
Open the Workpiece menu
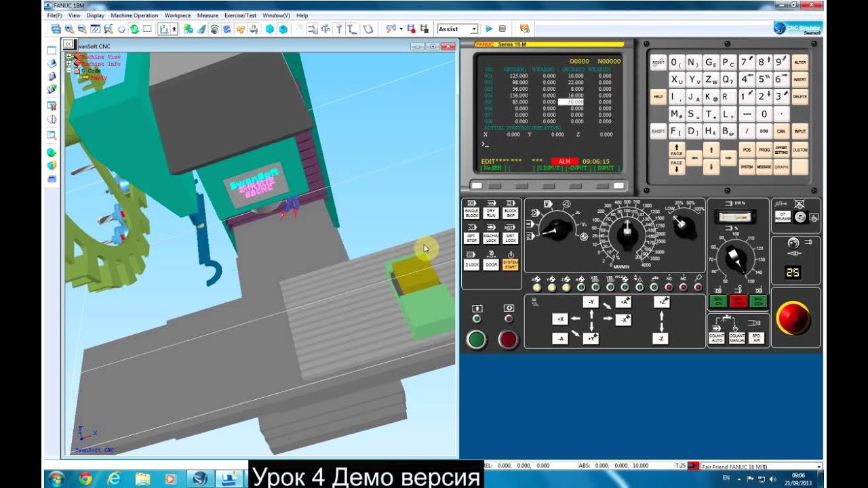tap(178, 15)
